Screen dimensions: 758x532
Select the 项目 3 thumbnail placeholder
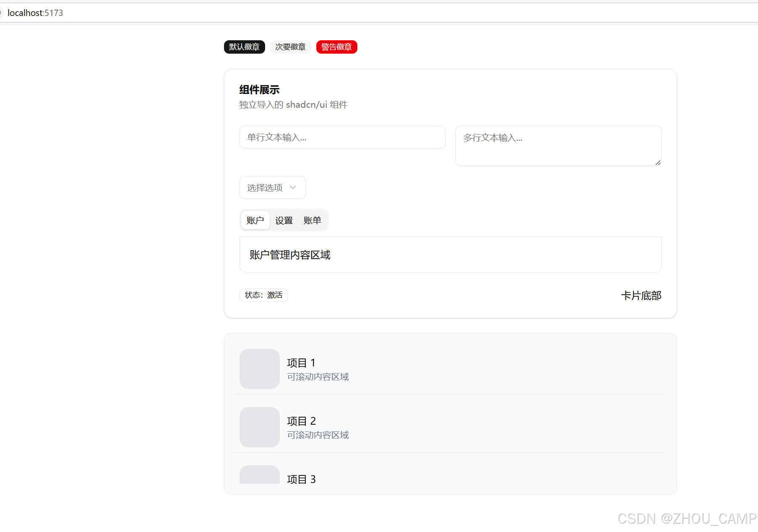(259, 475)
